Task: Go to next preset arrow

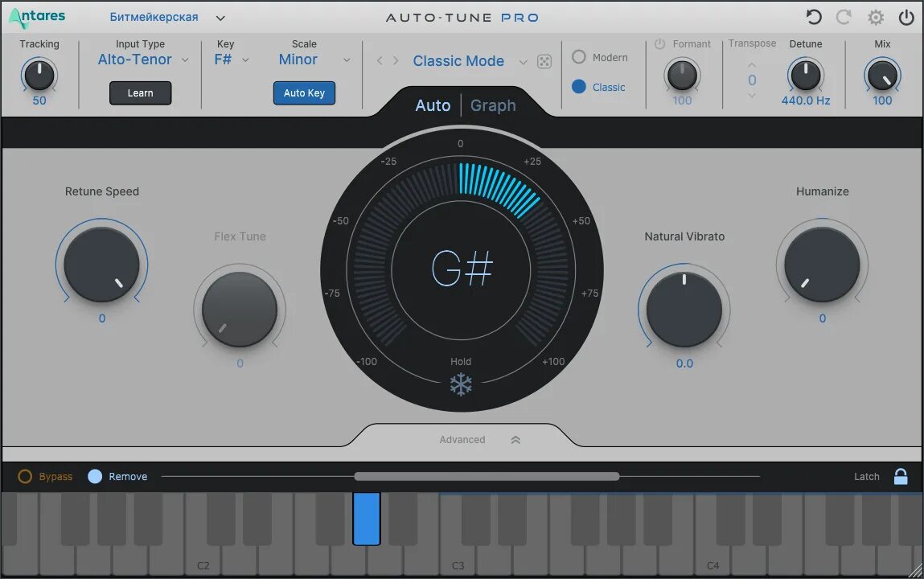Action: (396, 60)
